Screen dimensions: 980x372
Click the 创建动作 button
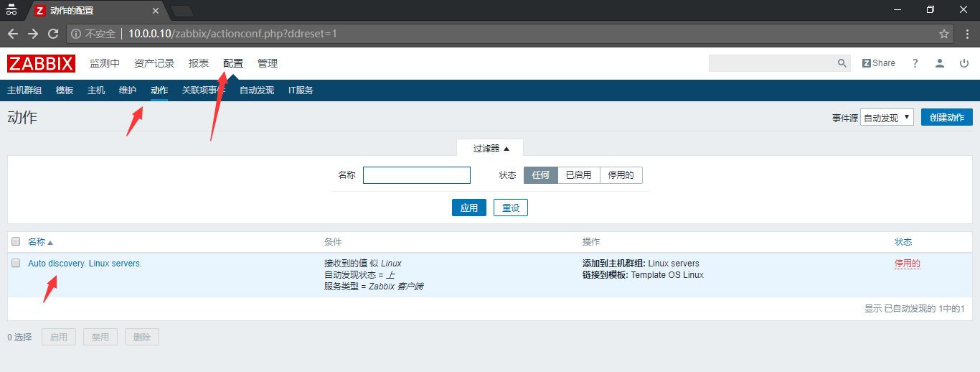click(x=947, y=117)
